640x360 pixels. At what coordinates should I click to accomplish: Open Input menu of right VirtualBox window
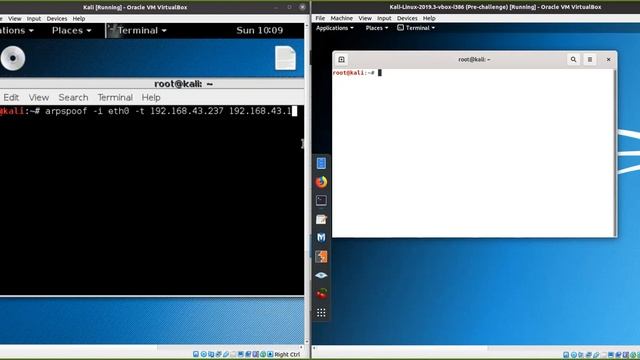tap(384, 18)
